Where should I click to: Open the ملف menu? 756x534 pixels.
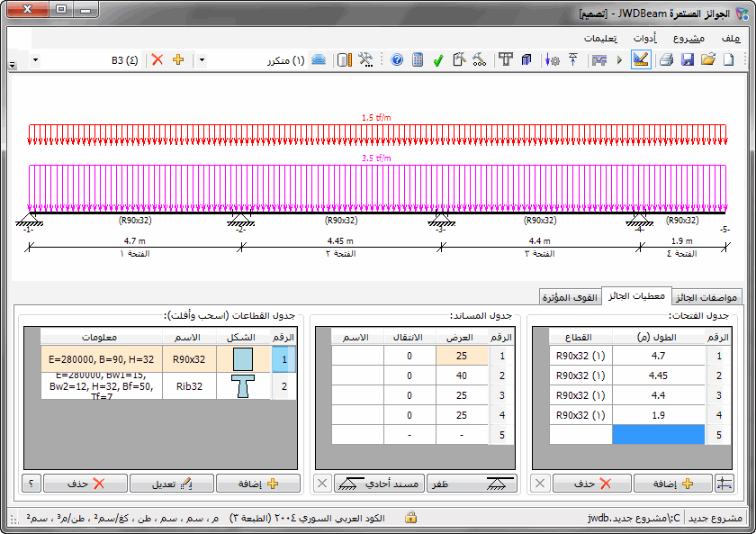(x=730, y=38)
